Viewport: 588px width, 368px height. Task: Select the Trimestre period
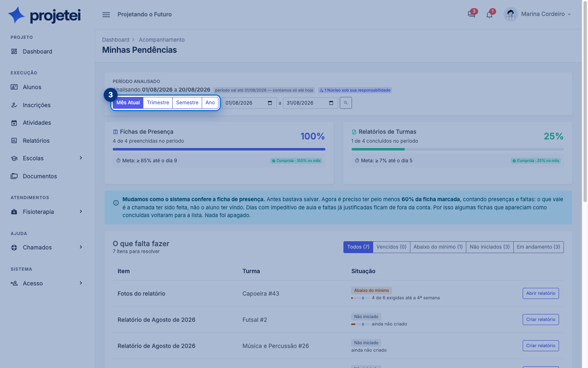coord(158,103)
